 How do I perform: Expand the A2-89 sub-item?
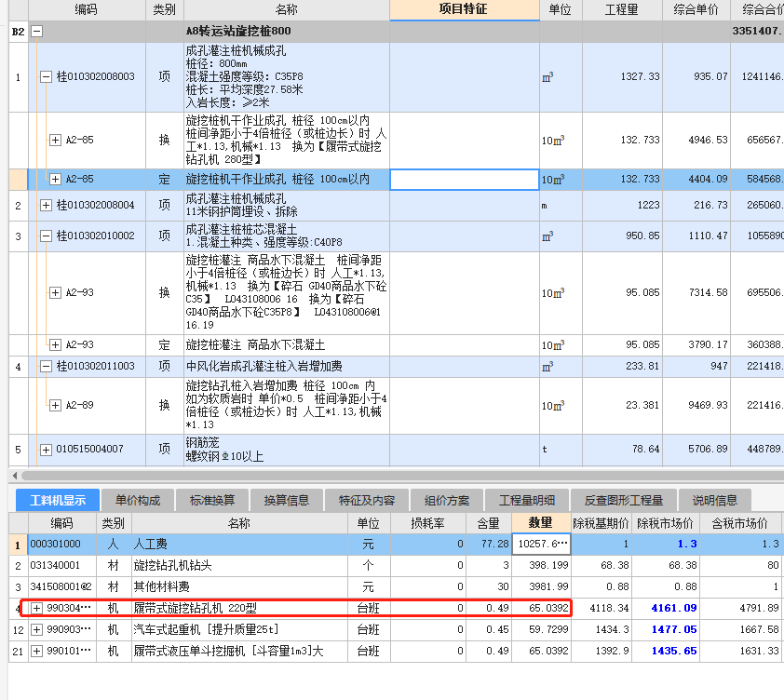click(55, 405)
